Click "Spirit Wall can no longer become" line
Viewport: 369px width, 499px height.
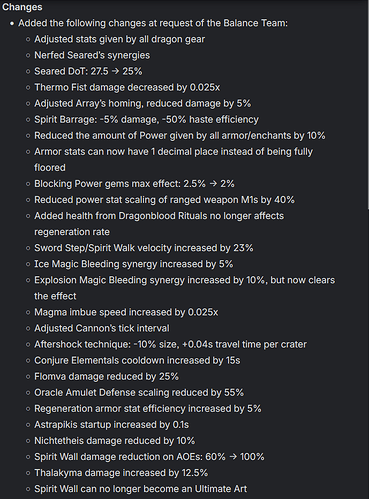[x=140, y=489]
